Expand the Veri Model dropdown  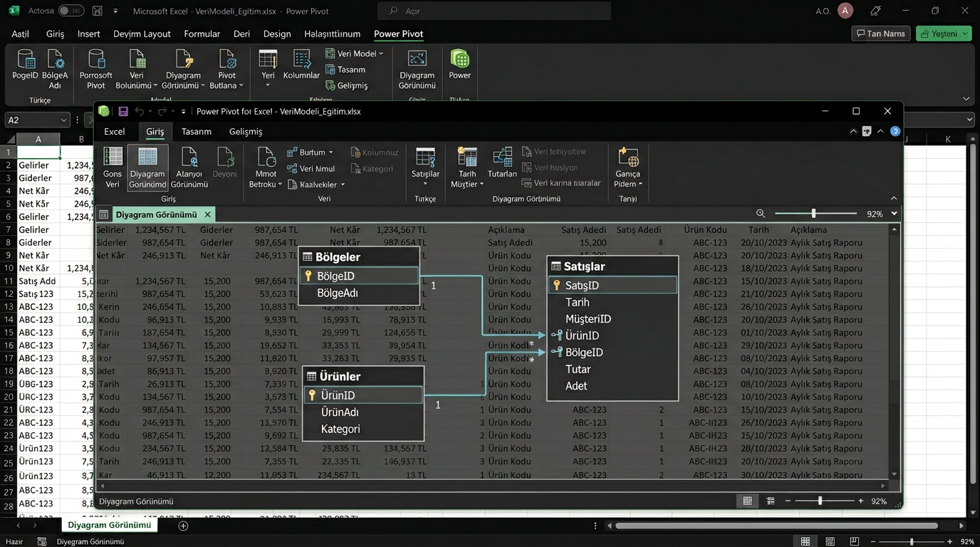coord(355,53)
